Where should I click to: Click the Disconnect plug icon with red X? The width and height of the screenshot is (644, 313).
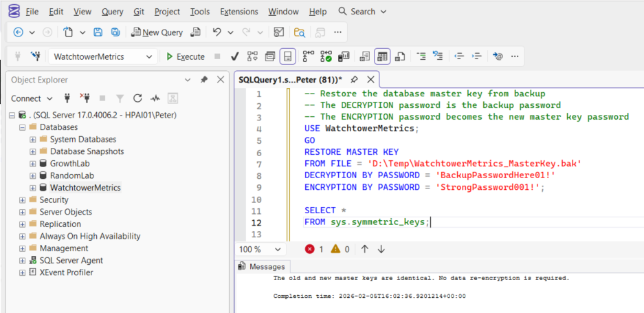(x=85, y=98)
